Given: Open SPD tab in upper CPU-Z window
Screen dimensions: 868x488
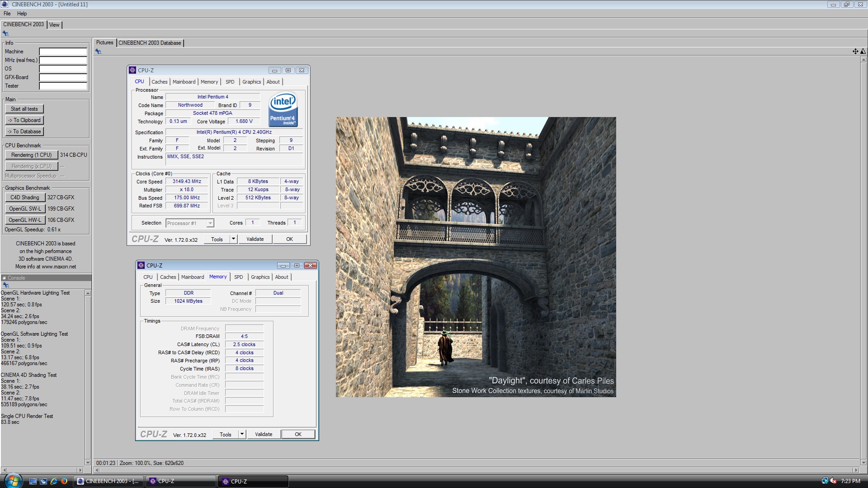Looking at the screenshot, I should coord(230,82).
